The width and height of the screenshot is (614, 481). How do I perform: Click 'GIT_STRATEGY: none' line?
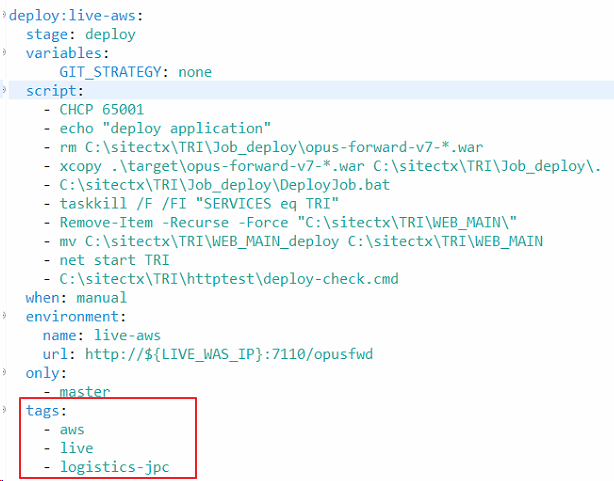[135, 72]
